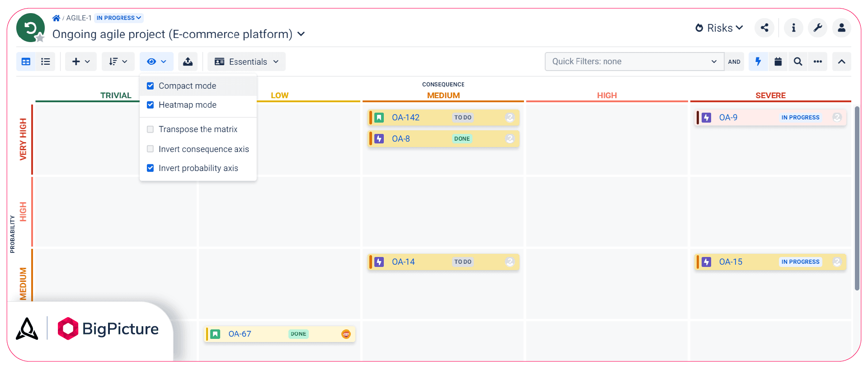Image resolution: width=868 pixels, height=371 pixels.
Task: Open risk OA-67 link
Action: coord(240,334)
